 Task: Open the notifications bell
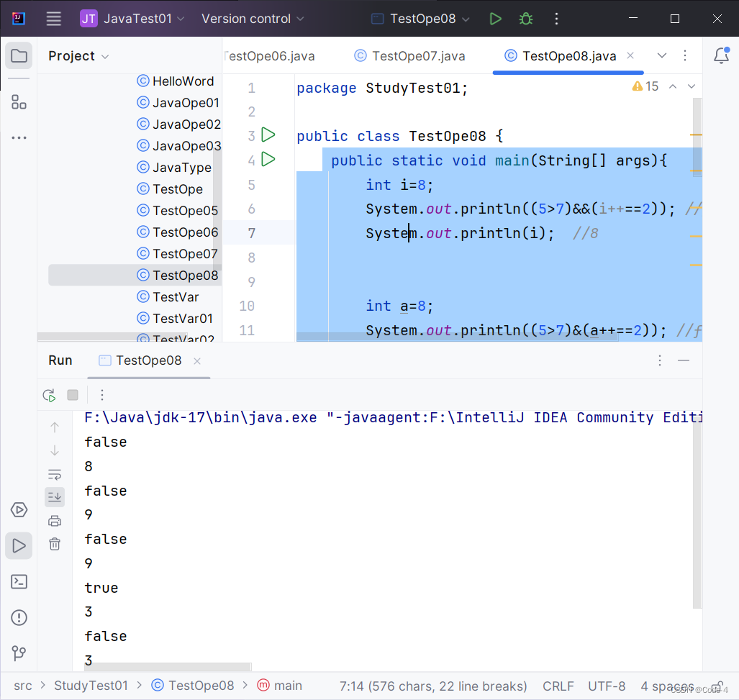coord(721,55)
